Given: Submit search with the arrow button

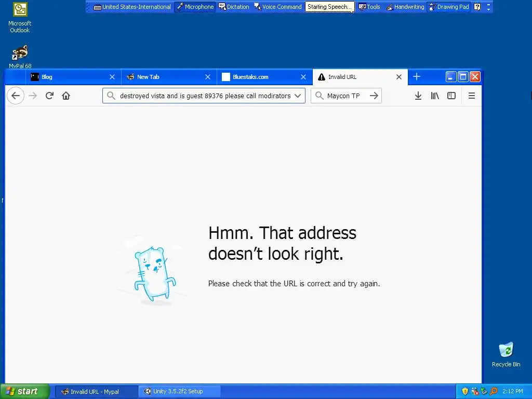Looking at the screenshot, I should point(374,96).
